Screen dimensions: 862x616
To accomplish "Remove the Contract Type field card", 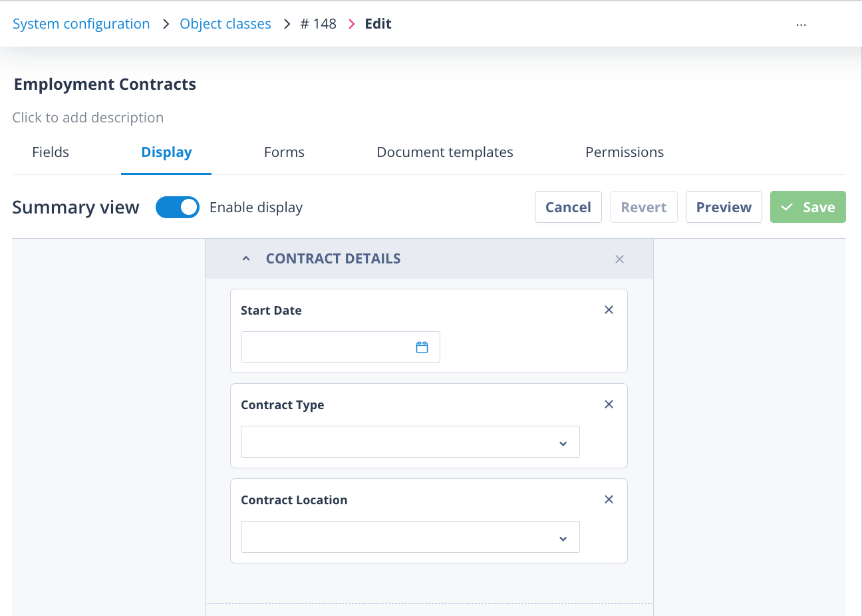I will (x=609, y=404).
